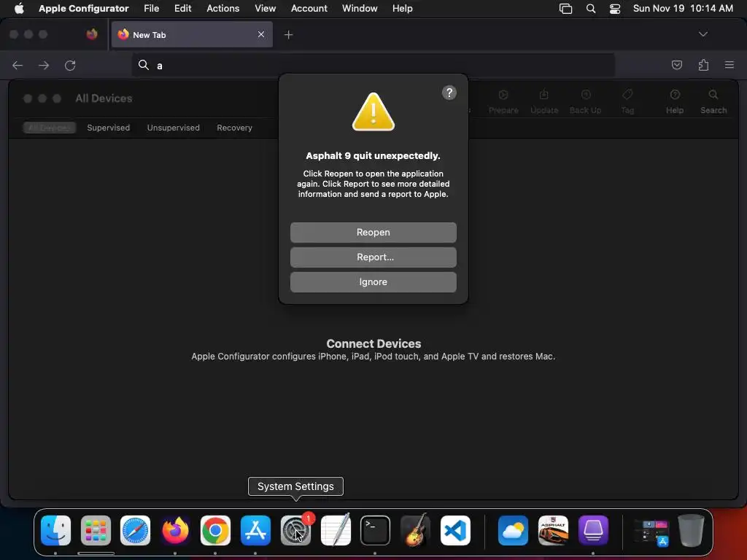Click Ignore in the crash dialog
This screenshot has width=747, height=560.
pyautogui.click(x=373, y=282)
